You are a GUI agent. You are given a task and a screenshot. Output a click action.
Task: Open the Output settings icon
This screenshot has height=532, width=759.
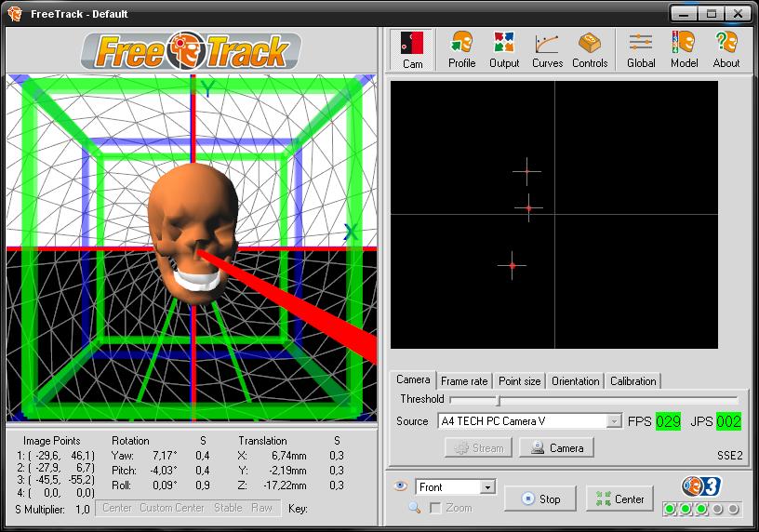click(x=504, y=50)
